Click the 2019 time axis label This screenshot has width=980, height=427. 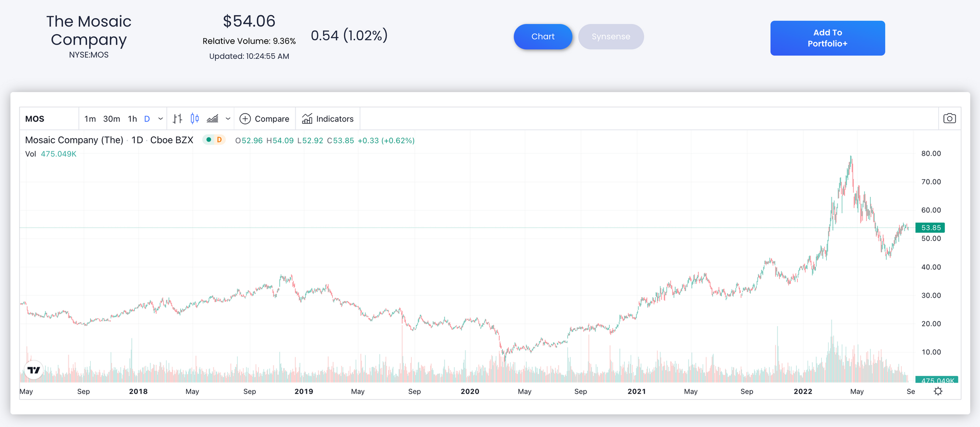pos(304,391)
